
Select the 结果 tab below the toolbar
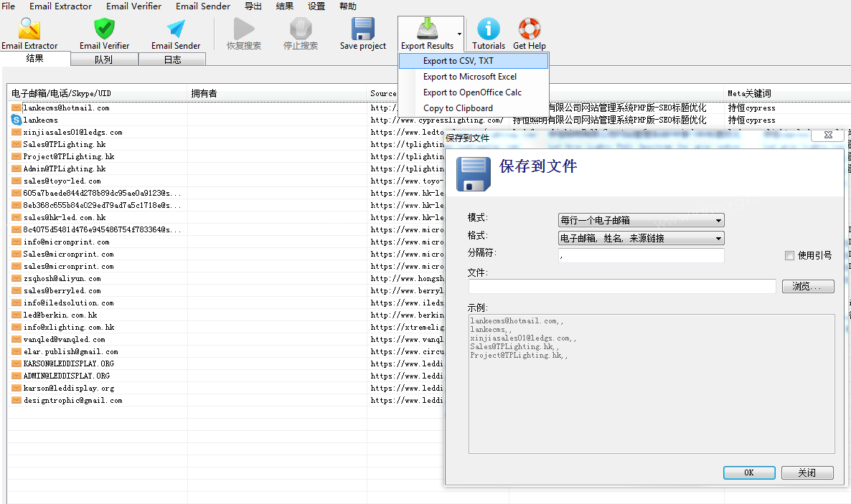(x=34, y=58)
